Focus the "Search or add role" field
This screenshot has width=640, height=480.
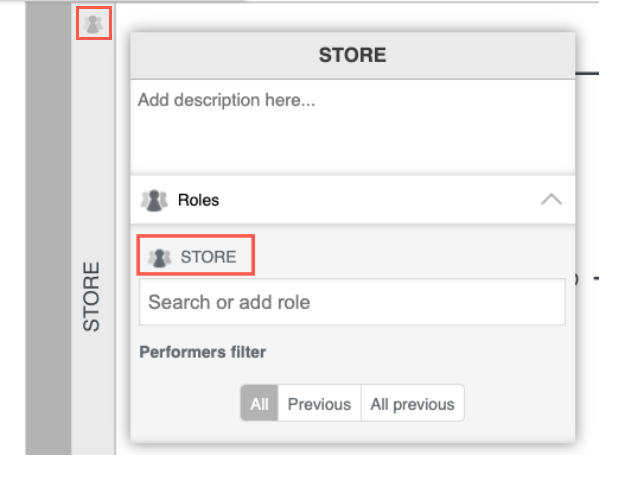click(x=352, y=302)
